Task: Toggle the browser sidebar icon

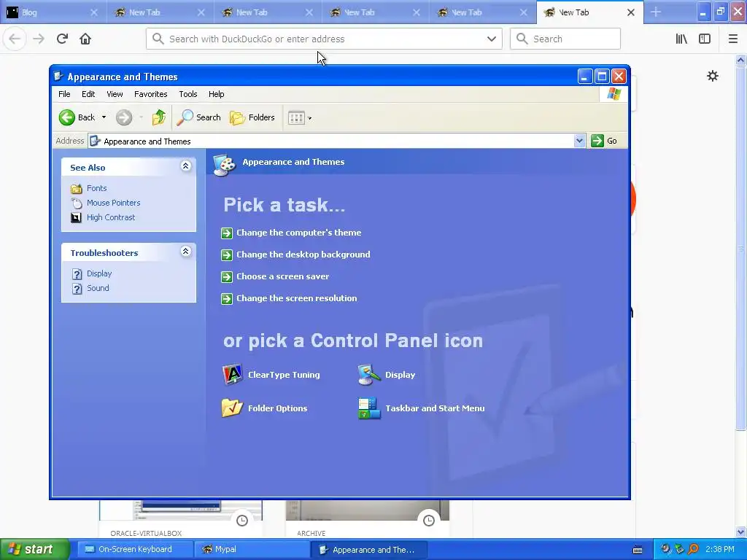Action: (x=705, y=39)
